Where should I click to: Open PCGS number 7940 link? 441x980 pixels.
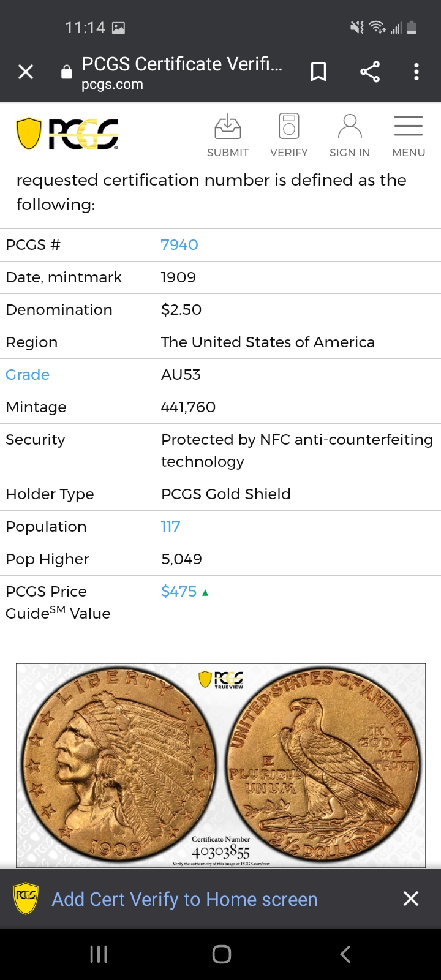[x=179, y=245]
